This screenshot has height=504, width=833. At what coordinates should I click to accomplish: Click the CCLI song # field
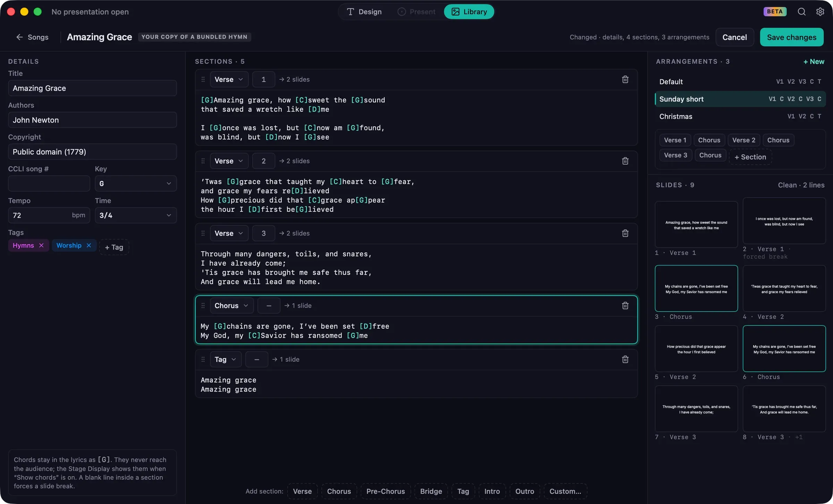[x=49, y=184]
